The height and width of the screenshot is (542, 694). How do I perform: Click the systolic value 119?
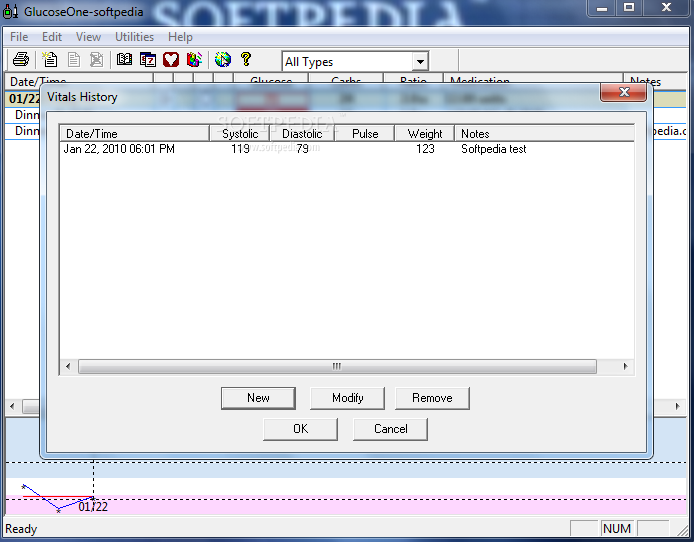(x=240, y=149)
